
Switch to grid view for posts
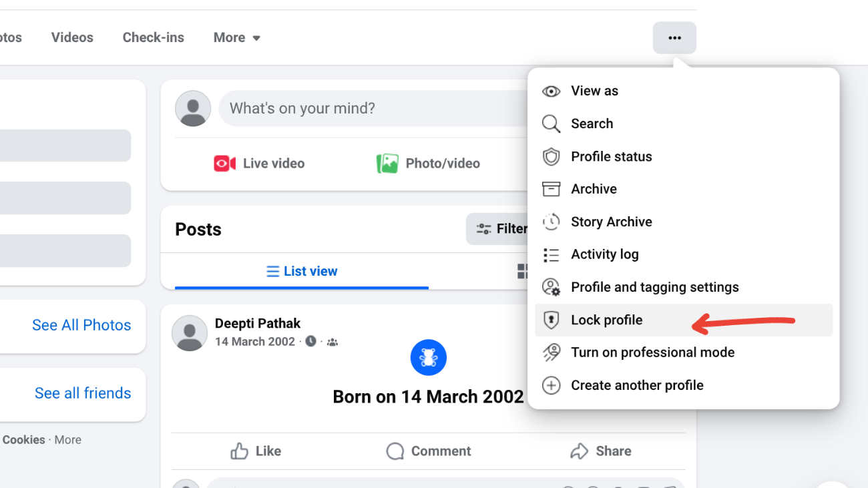[x=524, y=271]
